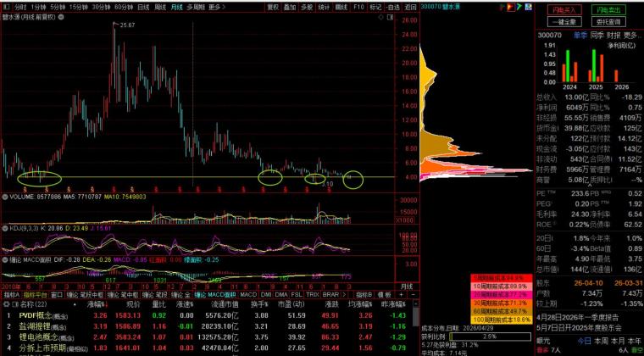Select the PVDF概念 row
This screenshot has height=356, width=644.
[x=207, y=316]
